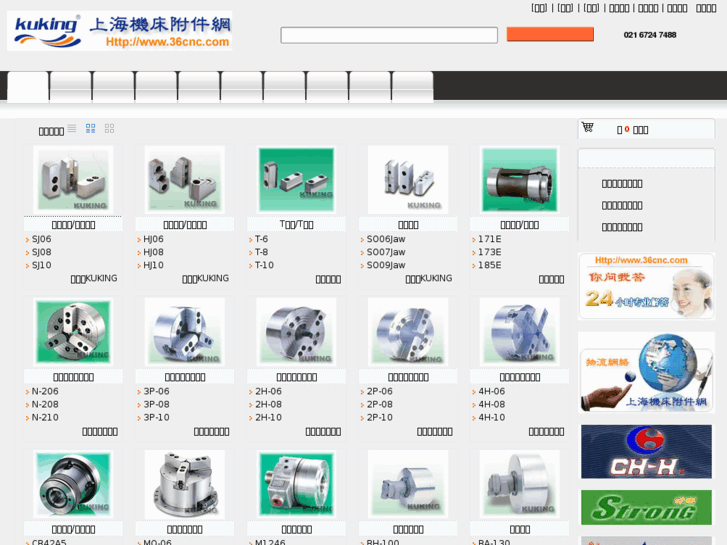The image size is (727, 545).
Task: Open the SO07Jaw product link
Action: tap(386, 252)
